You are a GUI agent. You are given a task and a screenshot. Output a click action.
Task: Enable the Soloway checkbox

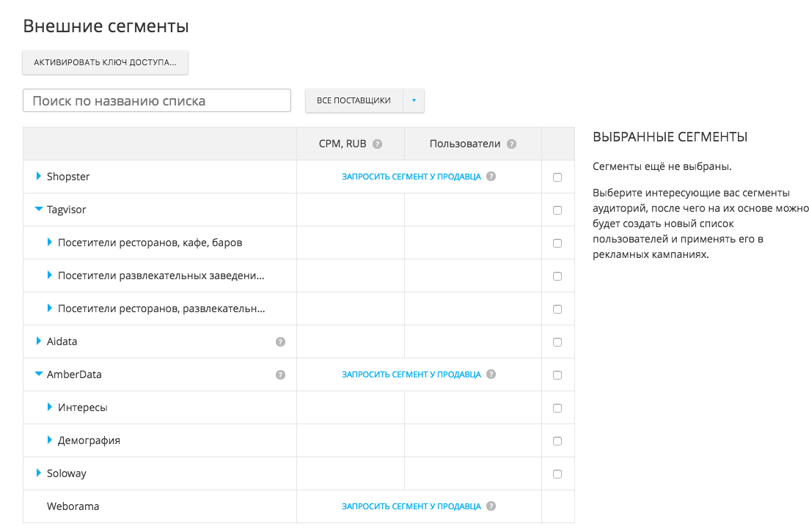[557, 473]
